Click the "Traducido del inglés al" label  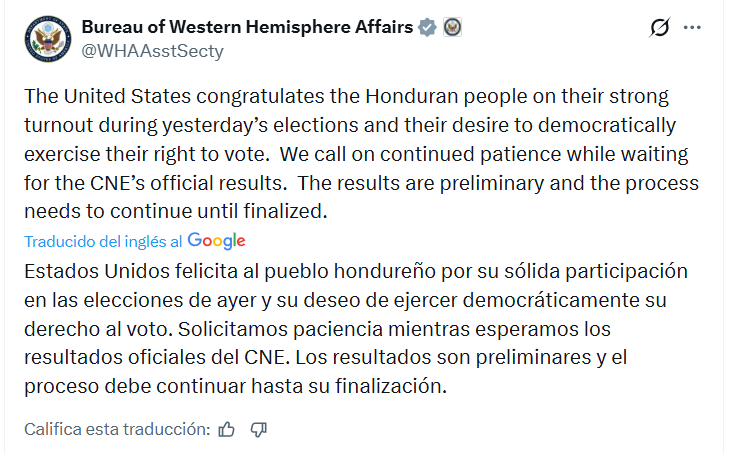[103, 242]
